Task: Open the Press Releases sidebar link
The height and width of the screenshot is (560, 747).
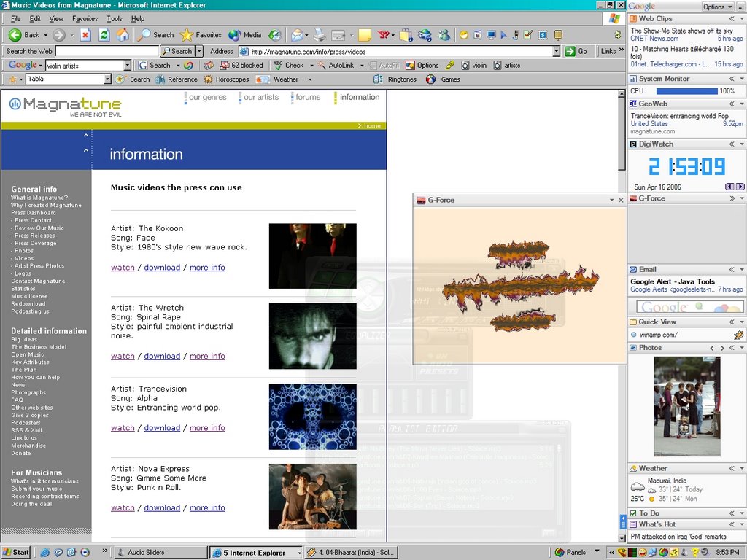Action: pos(35,236)
